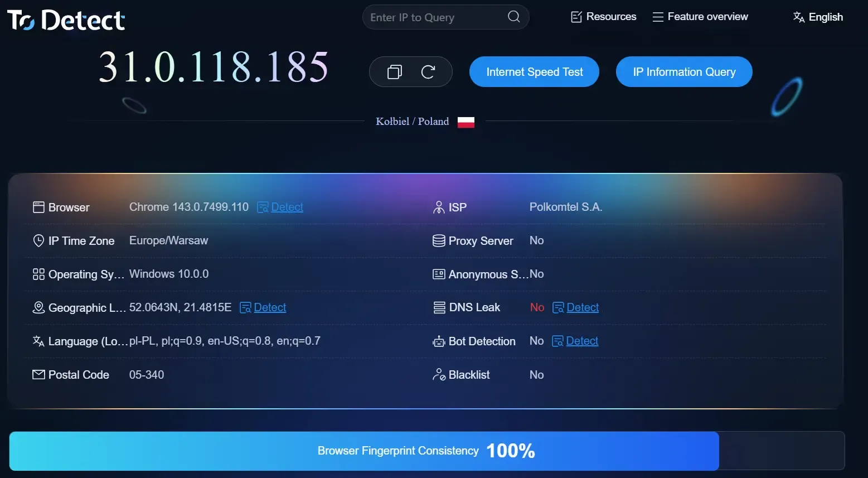Click the search magnifier icon

coord(513,17)
